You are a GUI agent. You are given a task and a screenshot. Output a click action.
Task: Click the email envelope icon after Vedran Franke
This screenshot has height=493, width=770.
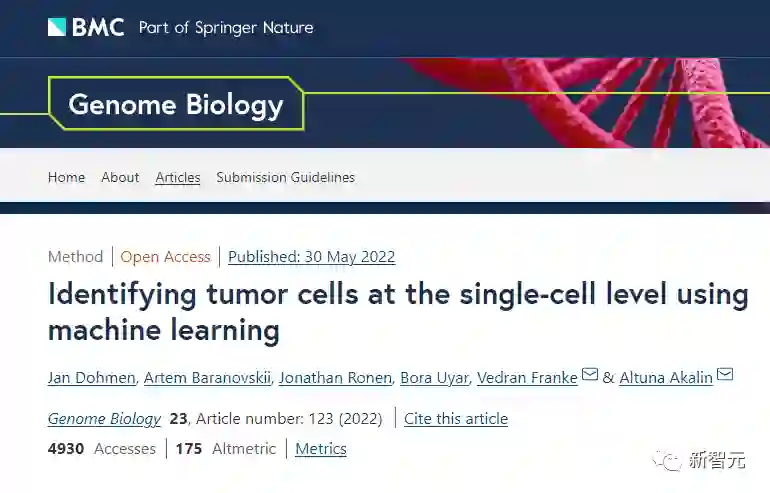tap(590, 375)
